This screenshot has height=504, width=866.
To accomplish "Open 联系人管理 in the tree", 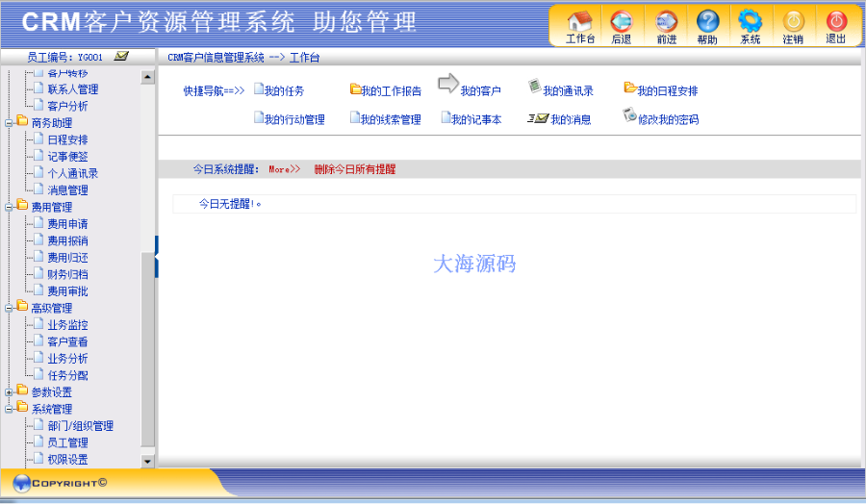I will [x=73, y=89].
